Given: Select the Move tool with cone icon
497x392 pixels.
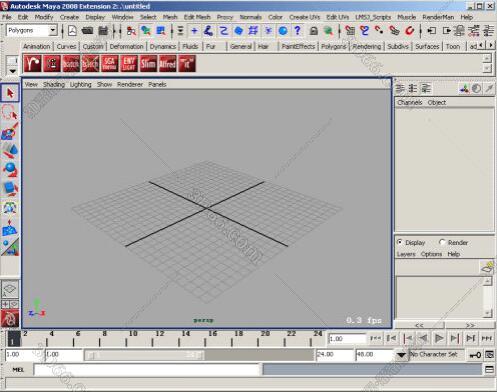Looking at the screenshot, I should [10, 151].
